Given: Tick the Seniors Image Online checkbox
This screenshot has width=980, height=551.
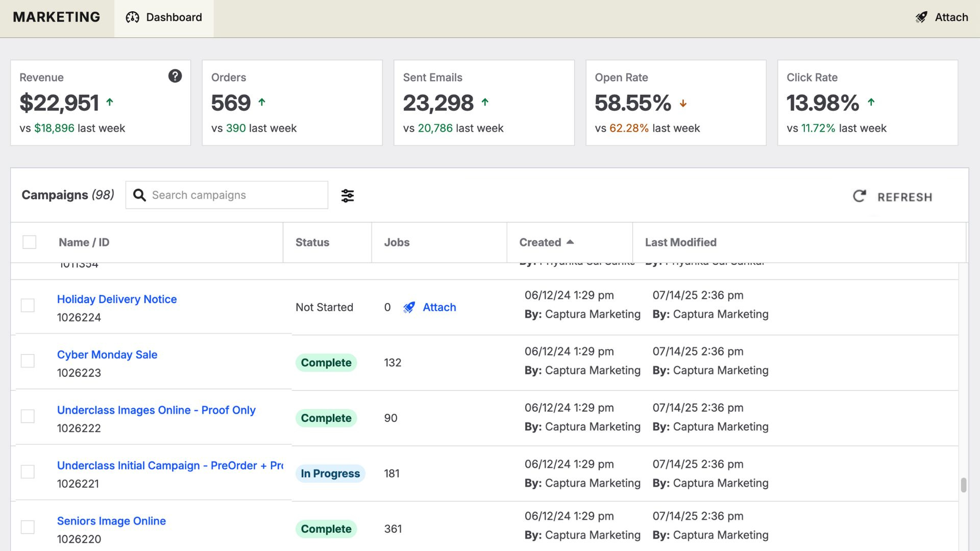Looking at the screenshot, I should pos(28,527).
